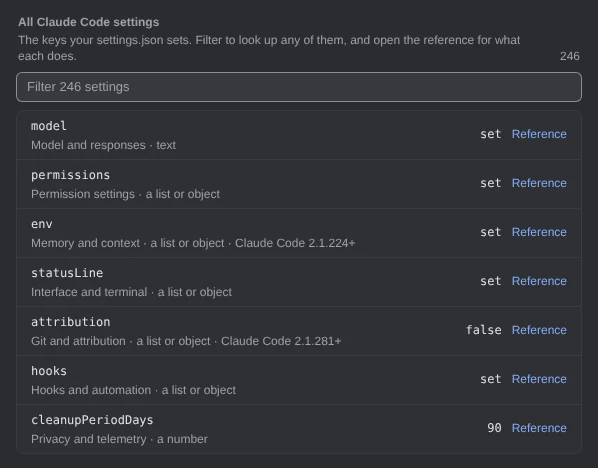
Task: Click the 246 settings count label
Action: [x=570, y=56]
